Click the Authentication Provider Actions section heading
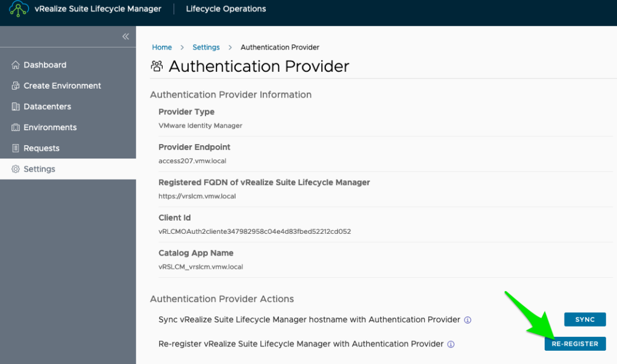Image resolution: width=617 pixels, height=364 pixels. (222, 299)
